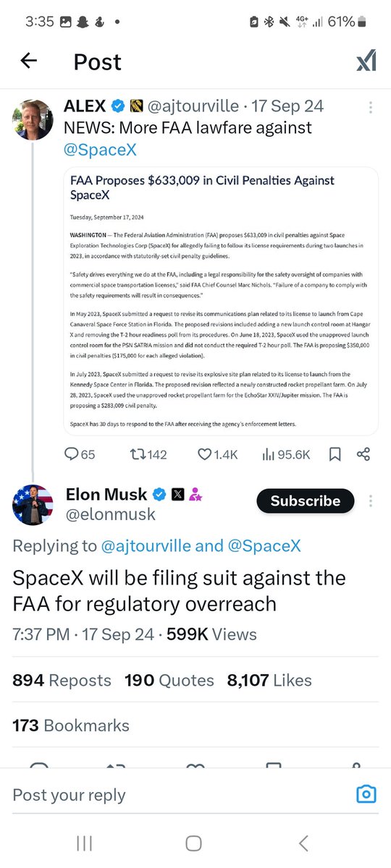Open the three-dot menu on Elon Musk's post
Screen dimensions: 391x868
tap(371, 501)
